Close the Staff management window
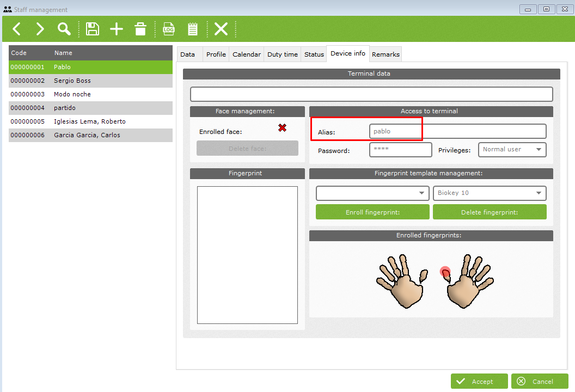The image size is (575, 392). click(x=565, y=9)
